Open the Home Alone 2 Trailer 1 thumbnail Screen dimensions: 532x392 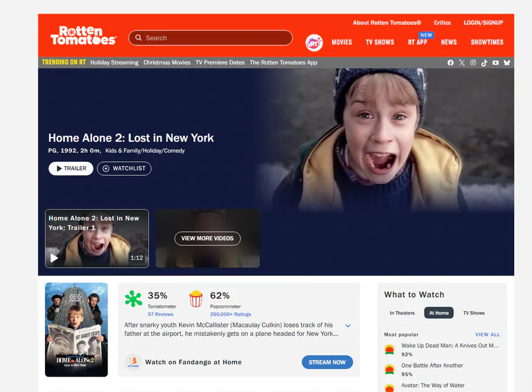pyautogui.click(x=97, y=239)
